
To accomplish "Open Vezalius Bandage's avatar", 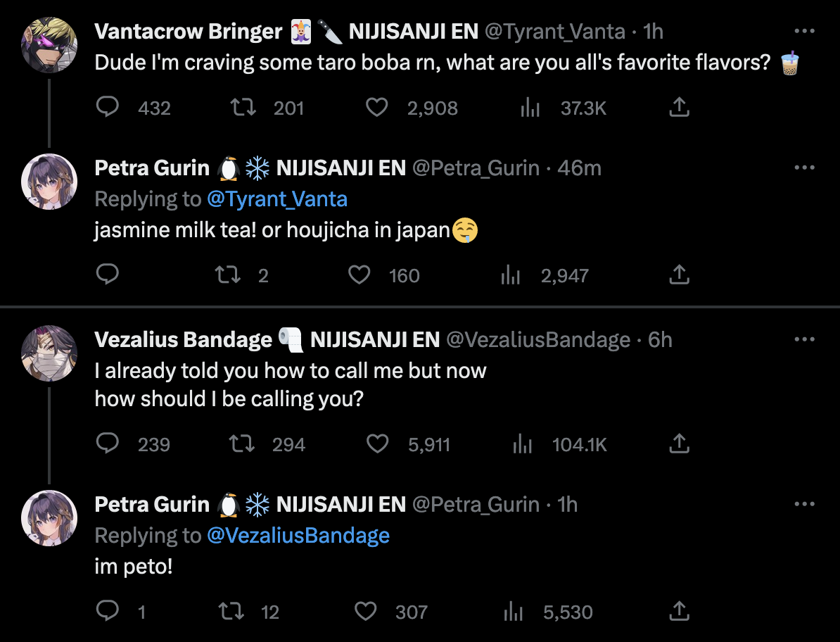I will point(49,353).
